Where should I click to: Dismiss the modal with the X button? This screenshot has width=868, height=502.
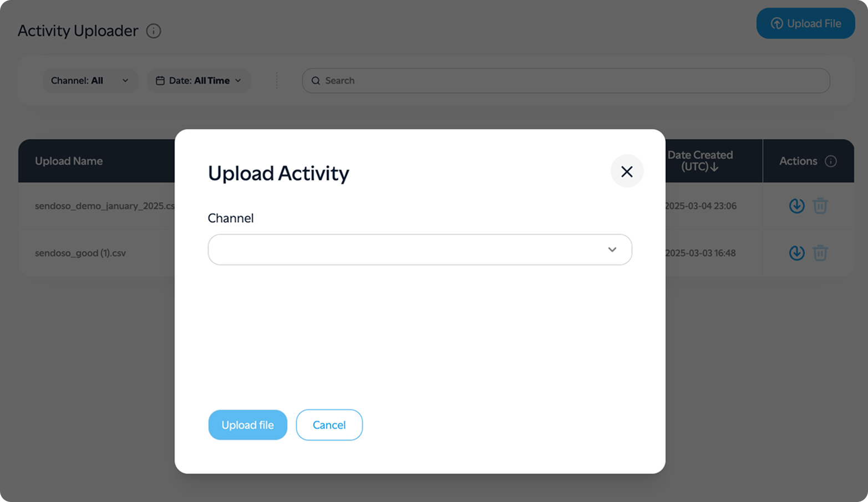pos(627,171)
